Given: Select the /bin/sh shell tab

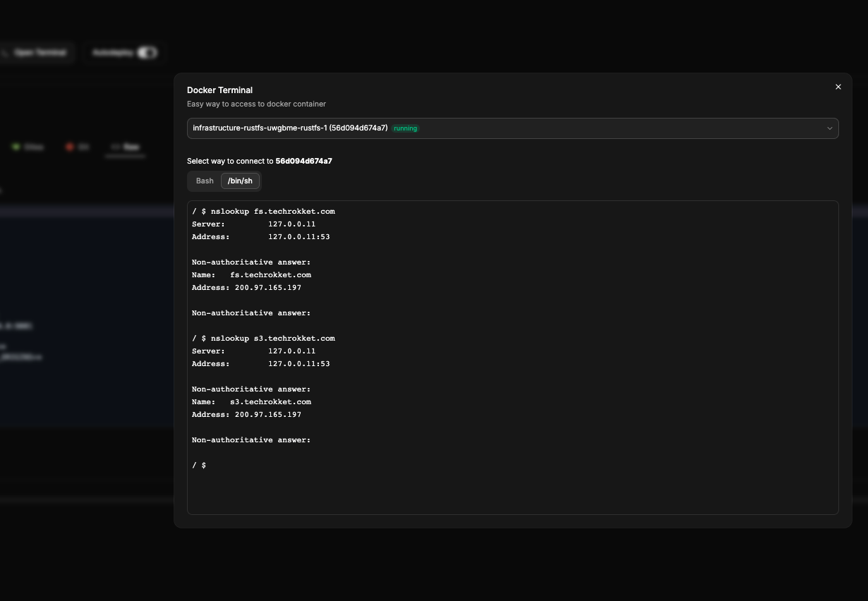Looking at the screenshot, I should (x=240, y=181).
